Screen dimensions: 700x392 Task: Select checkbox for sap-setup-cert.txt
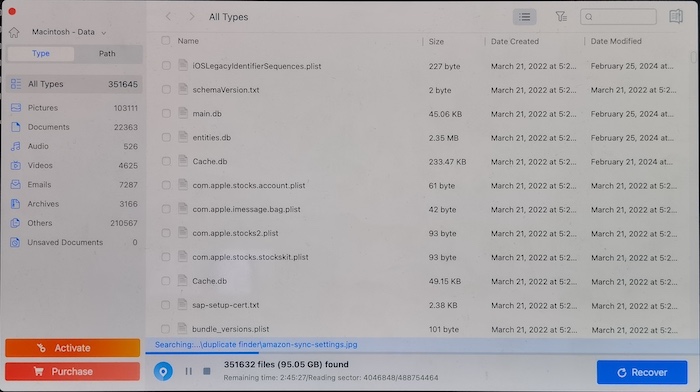166,305
